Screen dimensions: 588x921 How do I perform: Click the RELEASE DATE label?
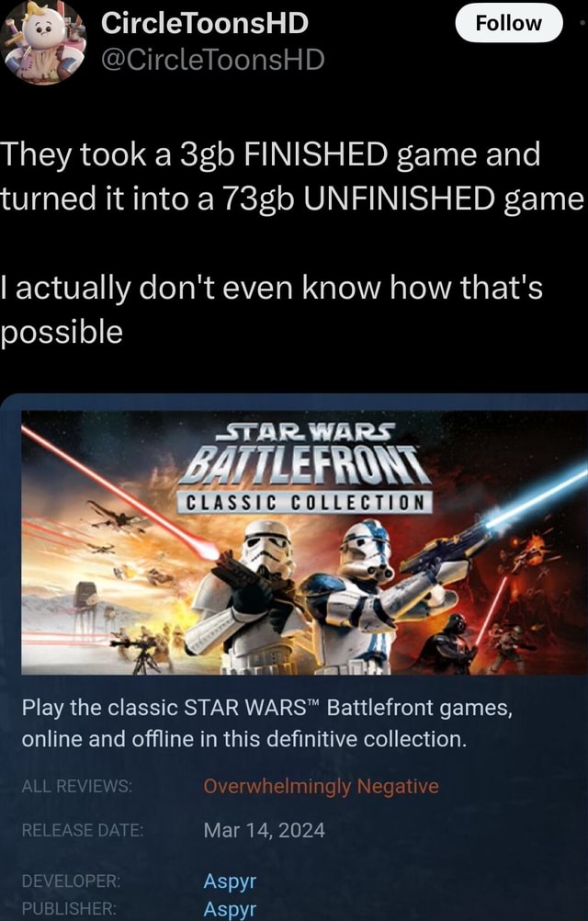pos(82,830)
